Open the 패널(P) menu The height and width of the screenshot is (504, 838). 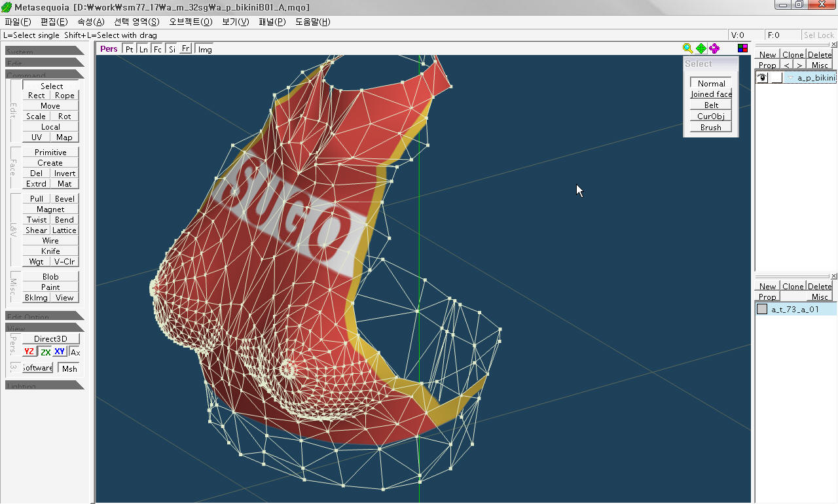[x=272, y=22]
